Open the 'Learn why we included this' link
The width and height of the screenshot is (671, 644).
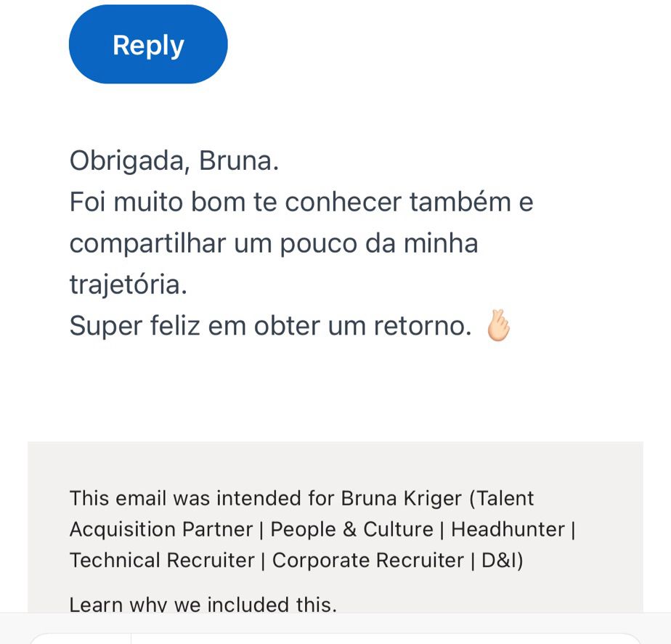[203, 604]
